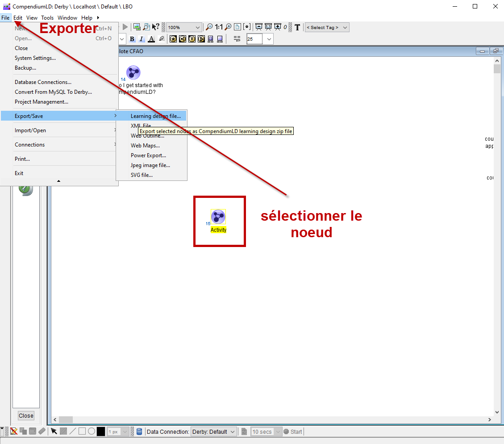Click the underlined A text colour icon
This screenshot has width=504, height=444.
(151, 39)
